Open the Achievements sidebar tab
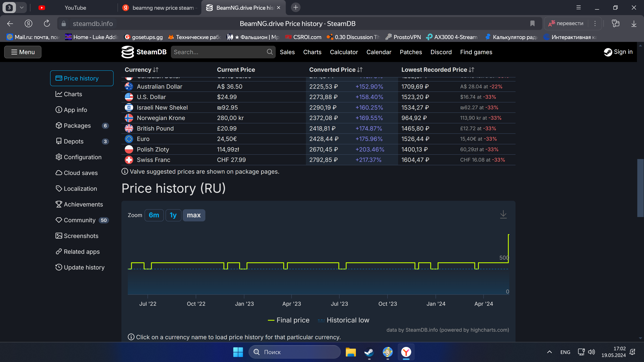This screenshot has height=362, width=644. click(x=82, y=204)
